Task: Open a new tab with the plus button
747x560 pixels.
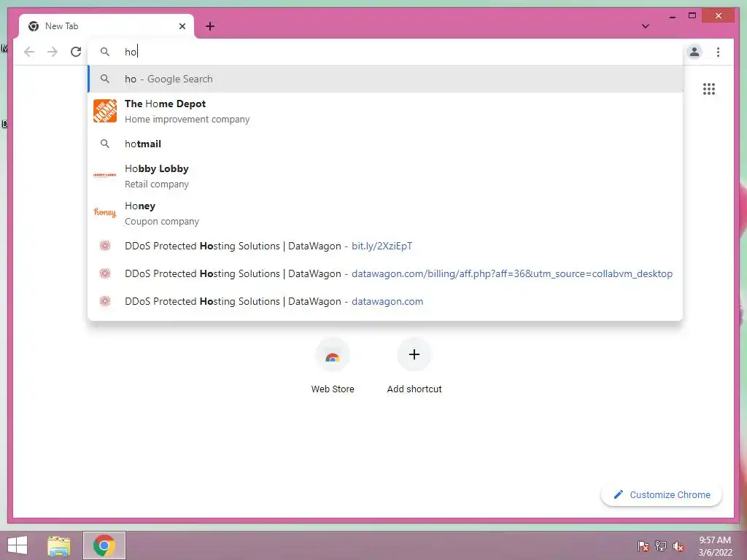Action: click(x=210, y=26)
